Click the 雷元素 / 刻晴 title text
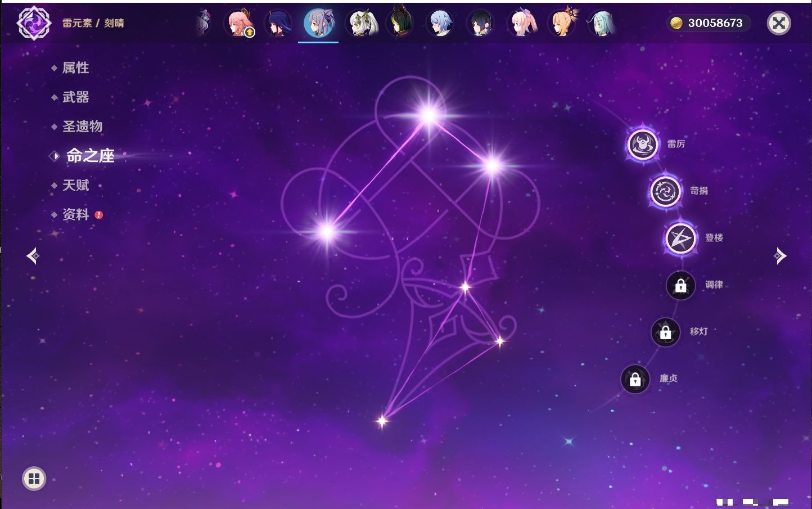812x509 pixels. click(93, 23)
